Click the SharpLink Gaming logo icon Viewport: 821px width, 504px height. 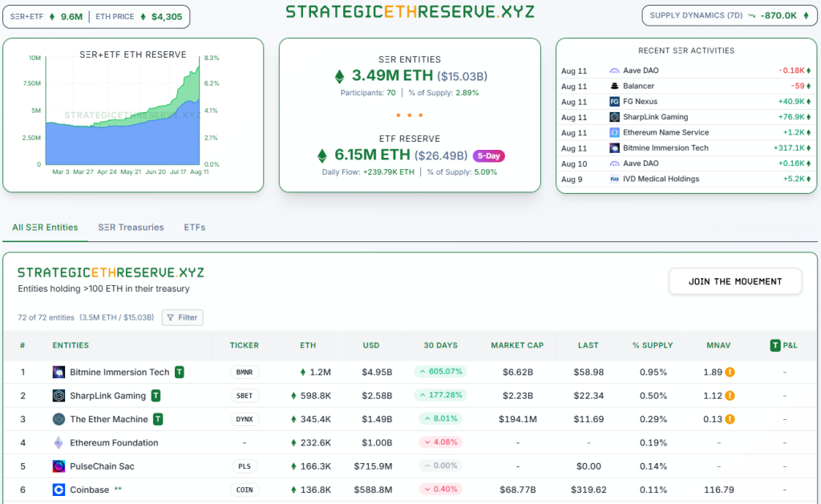pyautogui.click(x=59, y=395)
